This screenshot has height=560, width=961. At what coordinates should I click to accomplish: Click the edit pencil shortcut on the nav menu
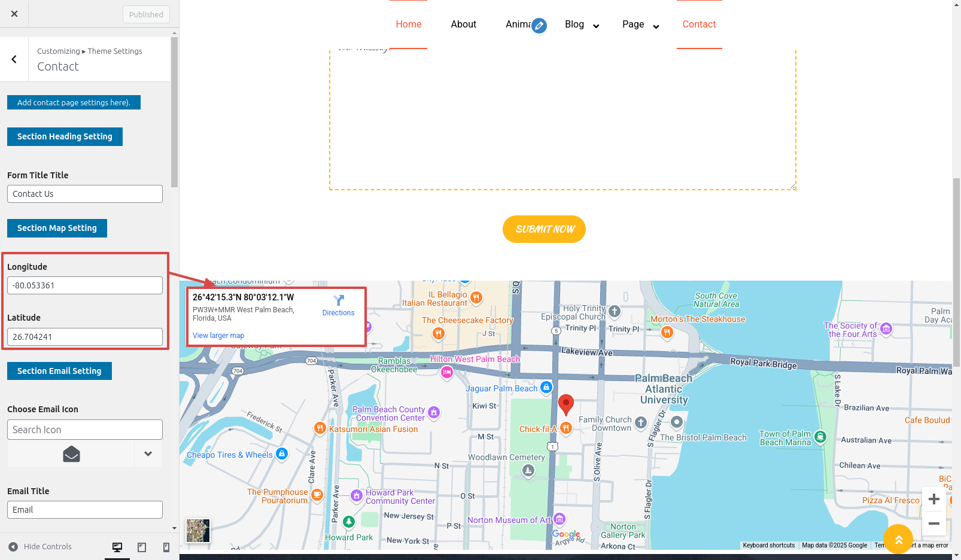539,26
